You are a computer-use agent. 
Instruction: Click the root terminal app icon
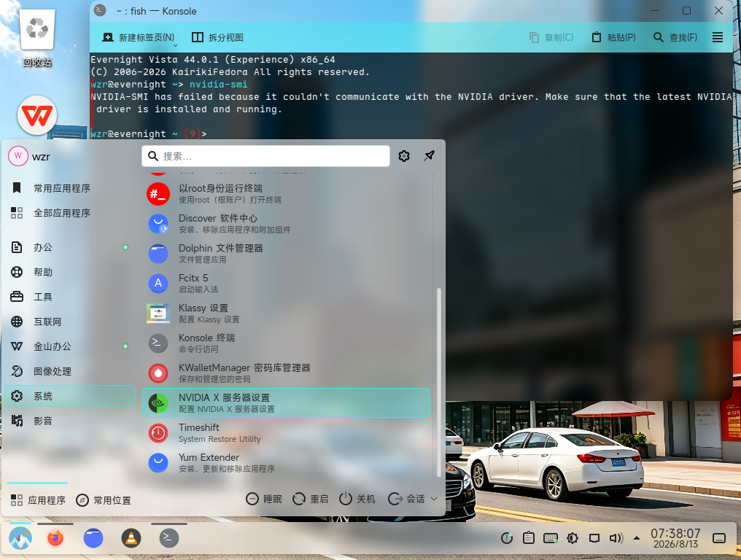pyautogui.click(x=158, y=194)
